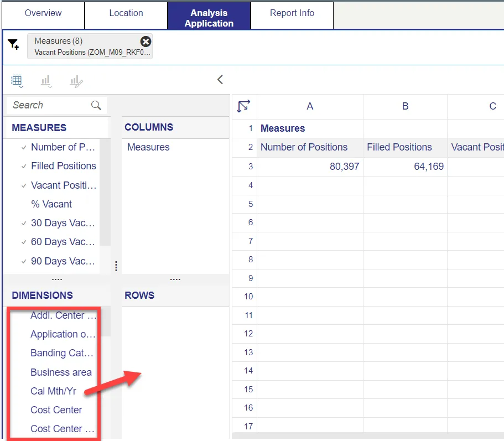This screenshot has width=504, height=441.
Task: Switch to the Overview tab
Action: tap(43, 13)
